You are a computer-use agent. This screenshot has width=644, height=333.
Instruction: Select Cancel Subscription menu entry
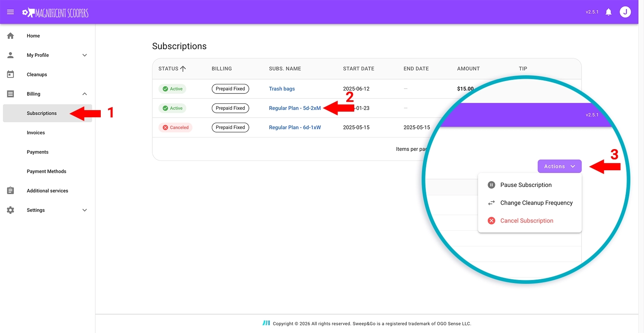[526, 221]
